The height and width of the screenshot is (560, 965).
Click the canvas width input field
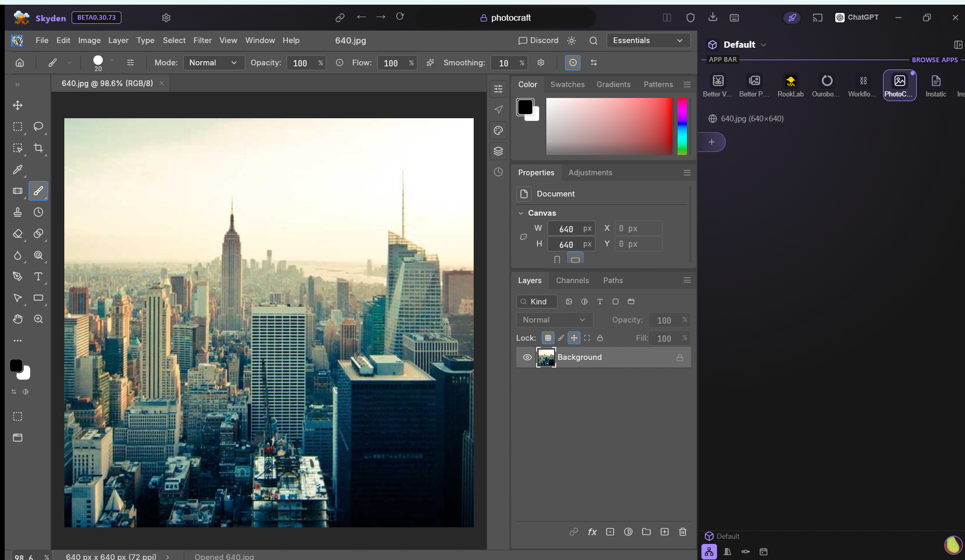[571, 229]
